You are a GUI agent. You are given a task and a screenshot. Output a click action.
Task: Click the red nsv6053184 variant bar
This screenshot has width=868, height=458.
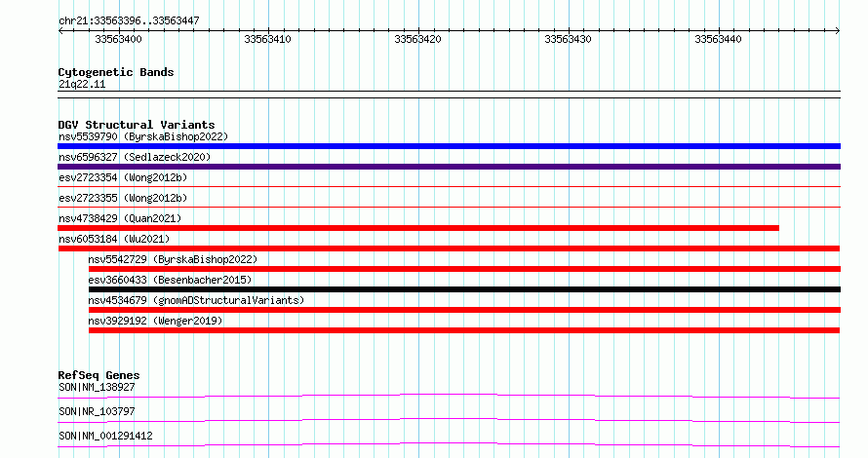pos(449,248)
